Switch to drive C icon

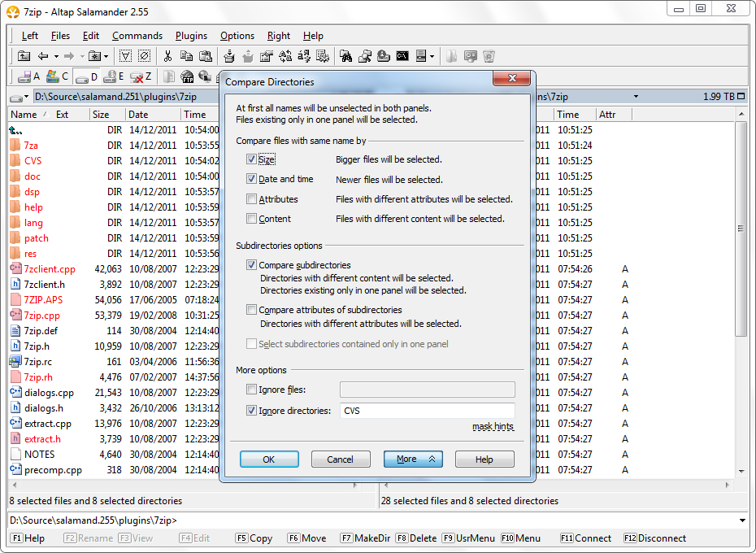[57, 76]
